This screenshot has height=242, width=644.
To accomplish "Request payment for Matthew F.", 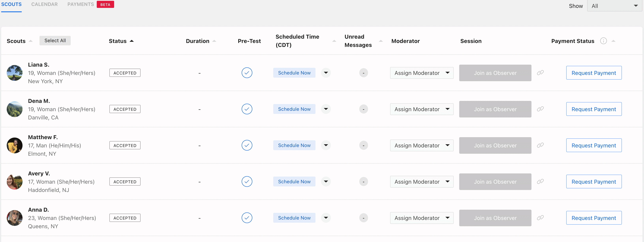I will (x=594, y=145).
